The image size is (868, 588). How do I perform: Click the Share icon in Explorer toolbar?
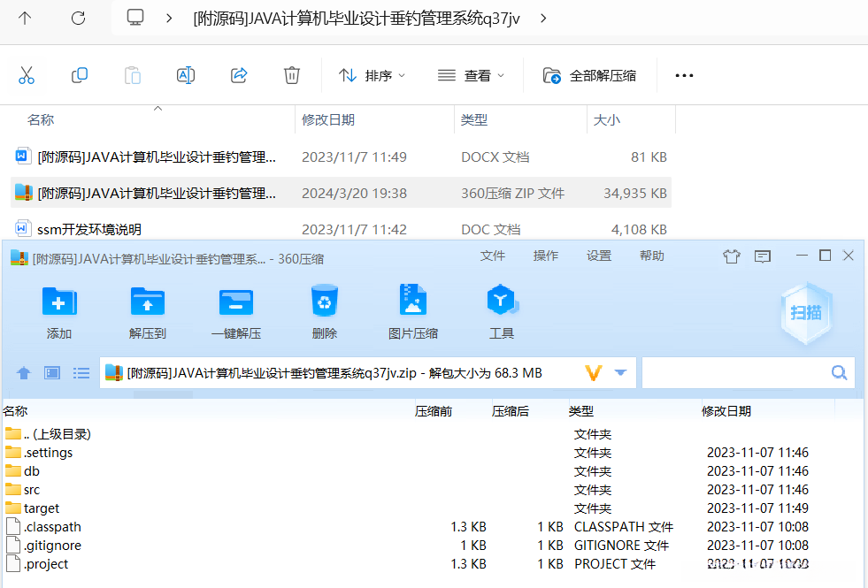[x=239, y=75]
